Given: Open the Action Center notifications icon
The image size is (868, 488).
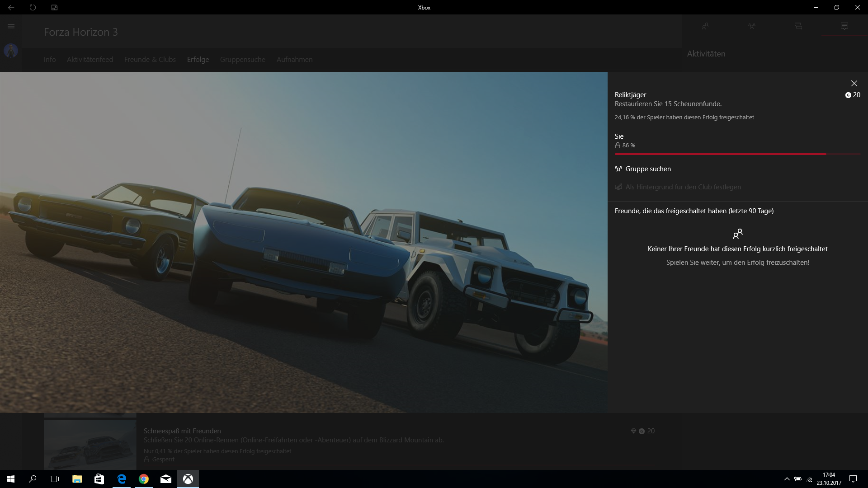Looking at the screenshot, I should tap(853, 479).
